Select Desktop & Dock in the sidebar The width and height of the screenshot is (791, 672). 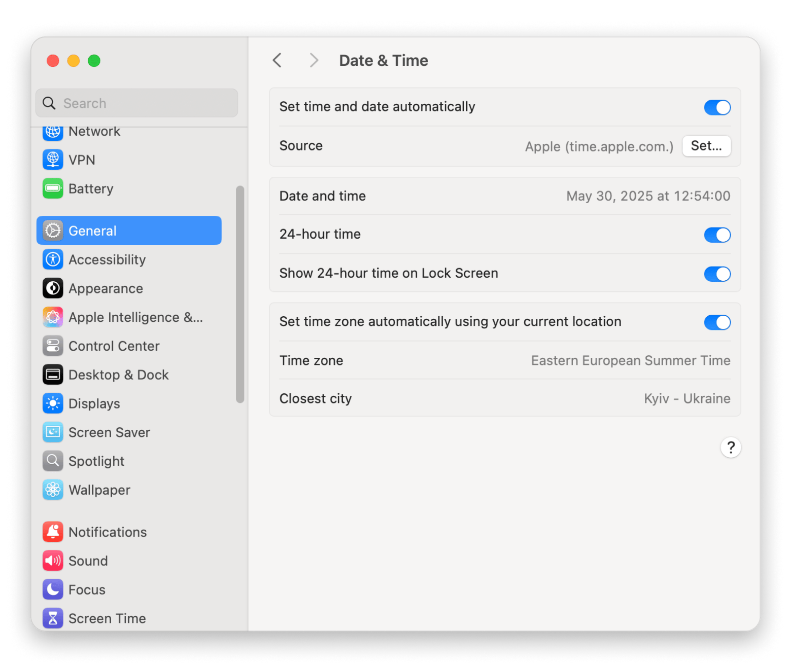(x=118, y=375)
